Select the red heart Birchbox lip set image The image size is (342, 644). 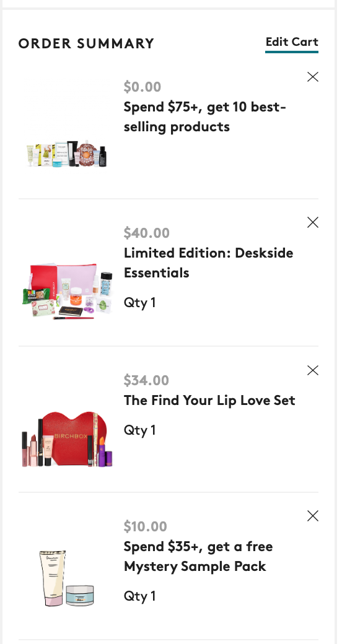67,440
